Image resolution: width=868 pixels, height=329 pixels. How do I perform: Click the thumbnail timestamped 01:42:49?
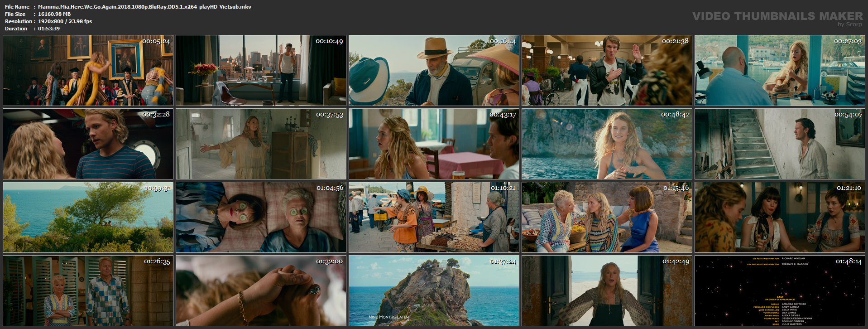click(607, 291)
